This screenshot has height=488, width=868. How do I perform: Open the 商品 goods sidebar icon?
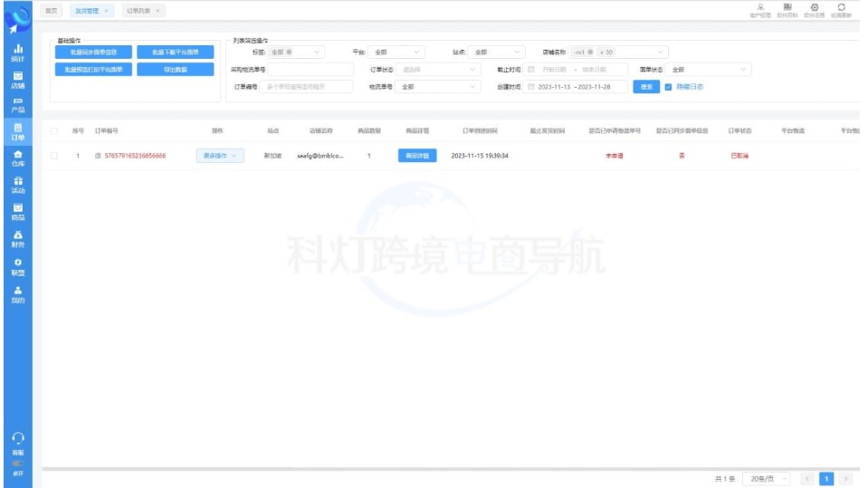point(18,212)
